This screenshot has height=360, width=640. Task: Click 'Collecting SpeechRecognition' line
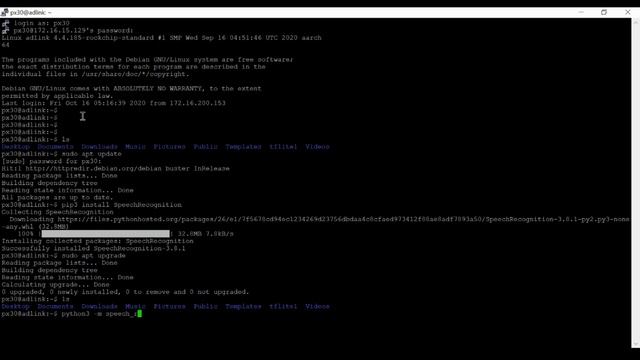tap(58, 212)
